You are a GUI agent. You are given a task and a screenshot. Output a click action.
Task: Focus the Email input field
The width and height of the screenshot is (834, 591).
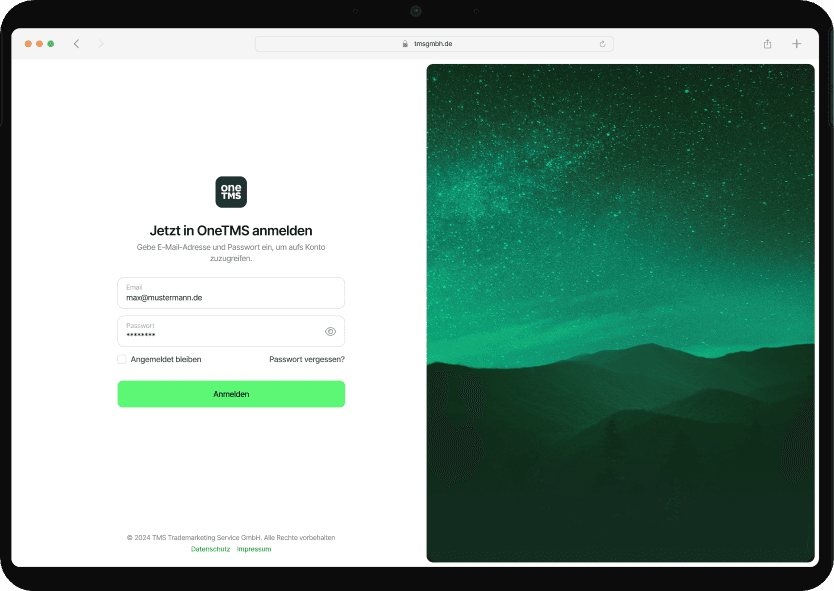(x=231, y=293)
